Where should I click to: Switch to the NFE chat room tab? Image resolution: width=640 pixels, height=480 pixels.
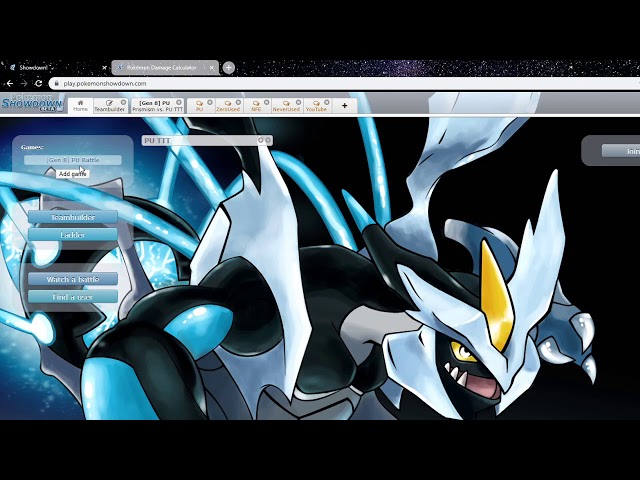[x=256, y=106]
